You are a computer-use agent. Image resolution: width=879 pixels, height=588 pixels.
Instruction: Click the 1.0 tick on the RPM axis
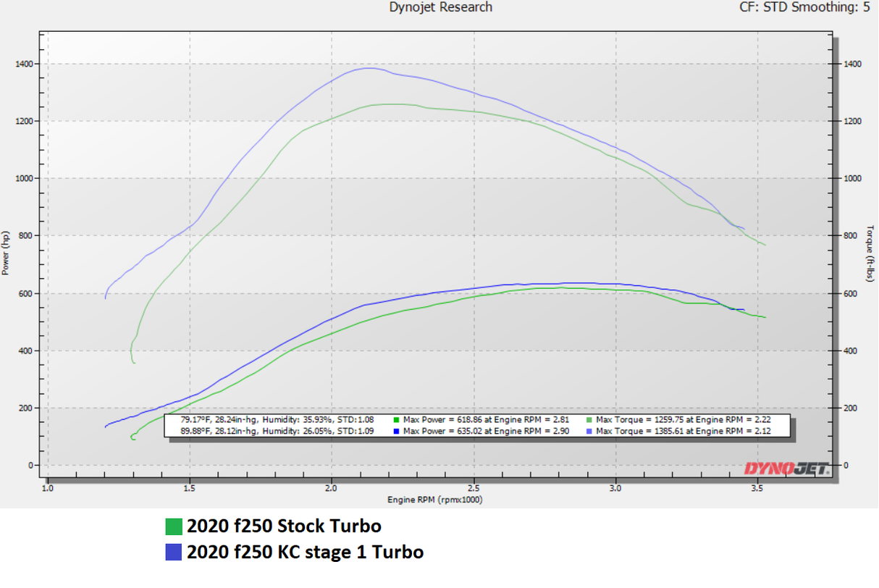48,488
